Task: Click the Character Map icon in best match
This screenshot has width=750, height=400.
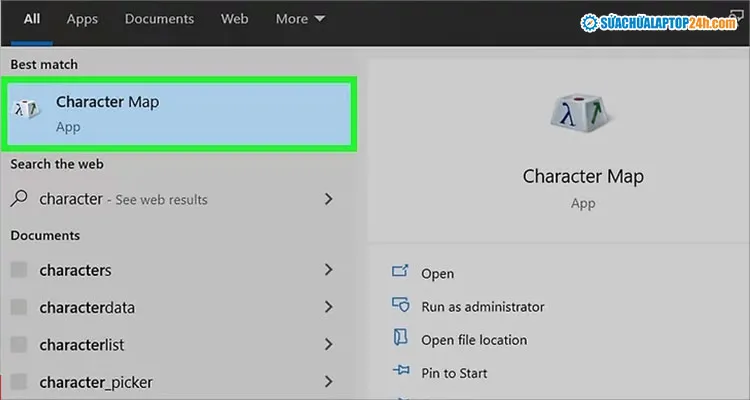Action: pos(27,109)
